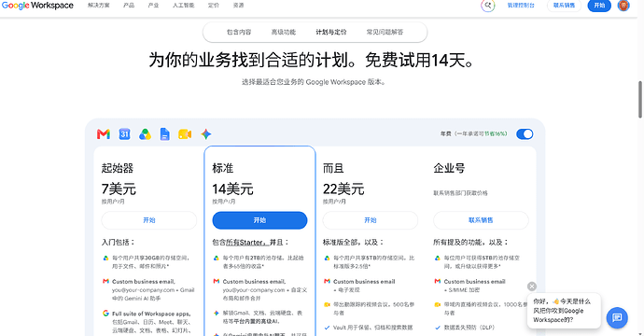
Task: Click the 入门包括 heading
Action: 119,243
